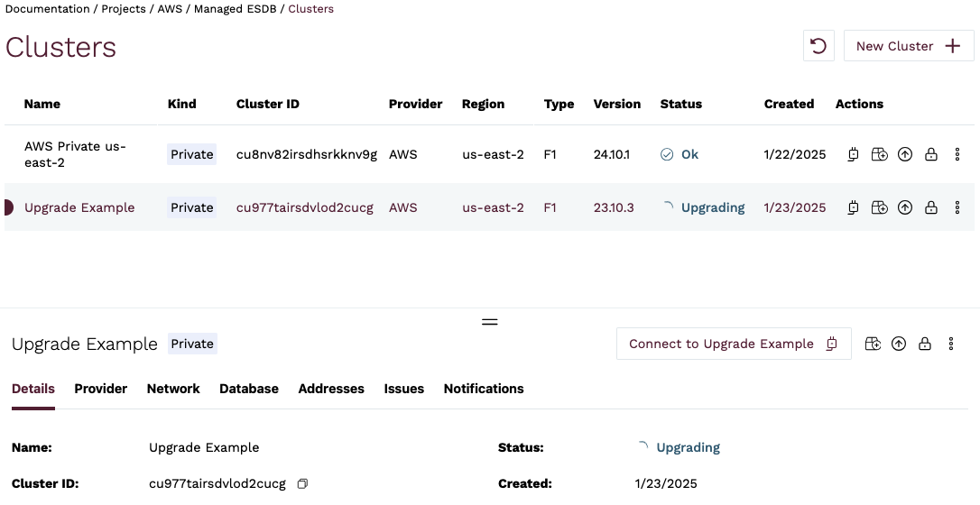Click create backup icon in details panel header
Image resolution: width=980 pixels, height=505 pixels.
point(873,344)
